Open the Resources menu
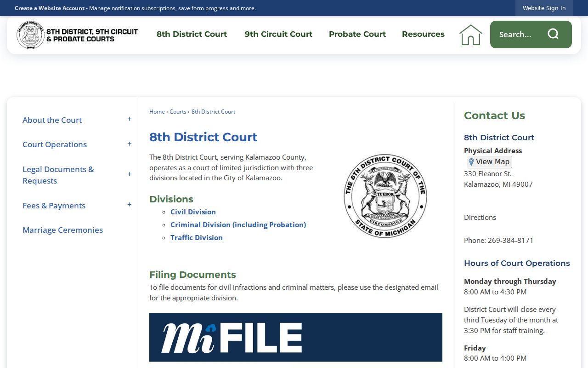The width and height of the screenshot is (588, 368). point(423,34)
